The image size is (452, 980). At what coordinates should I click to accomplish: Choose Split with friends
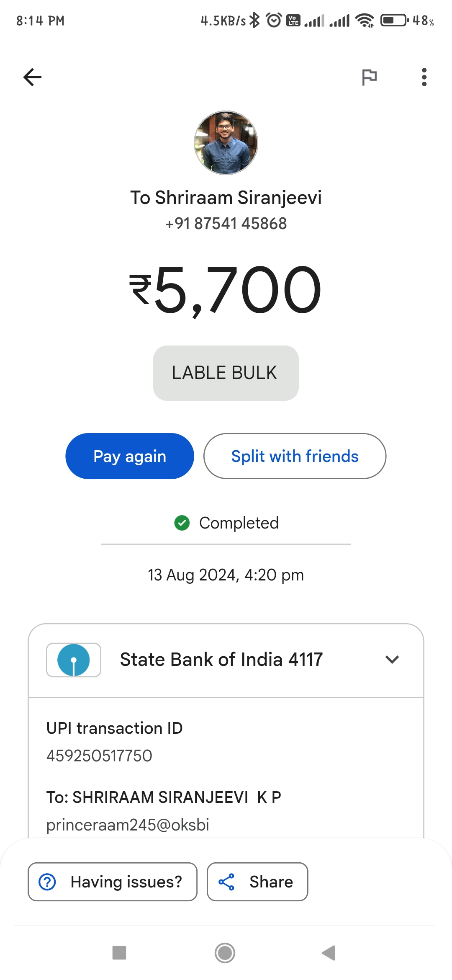(295, 456)
